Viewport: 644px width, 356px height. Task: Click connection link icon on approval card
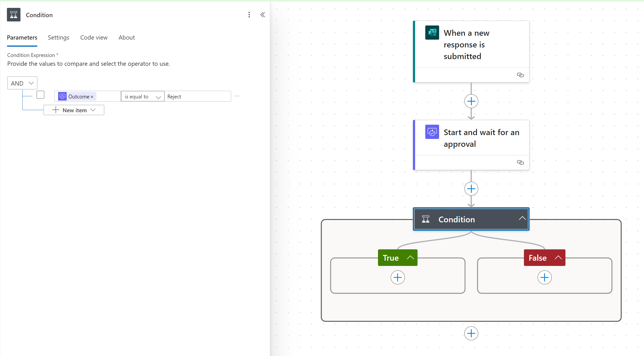(520, 163)
